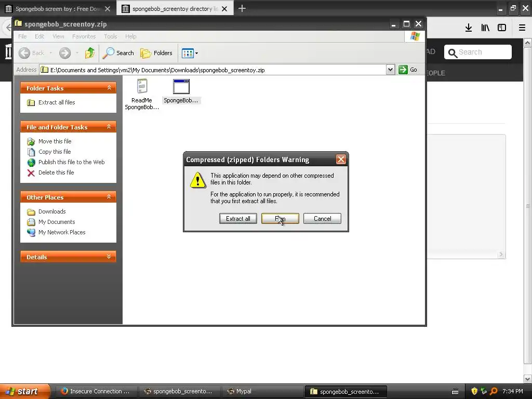Open the Tools menu
The height and width of the screenshot is (399, 532).
tap(110, 36)
